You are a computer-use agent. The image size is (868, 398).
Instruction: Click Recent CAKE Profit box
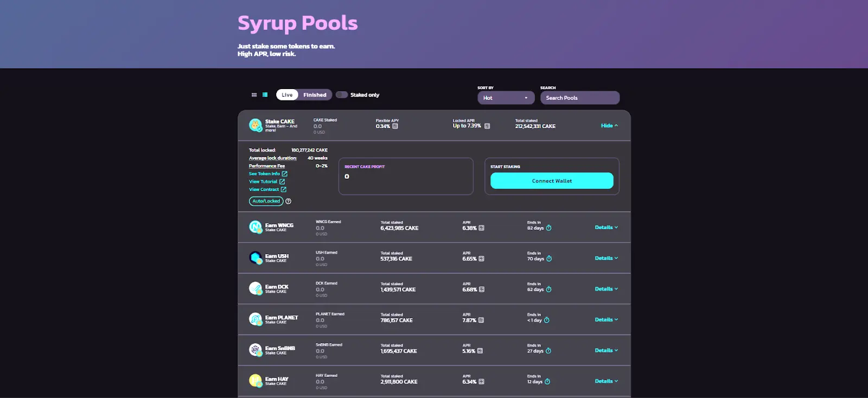click(406, 176)
